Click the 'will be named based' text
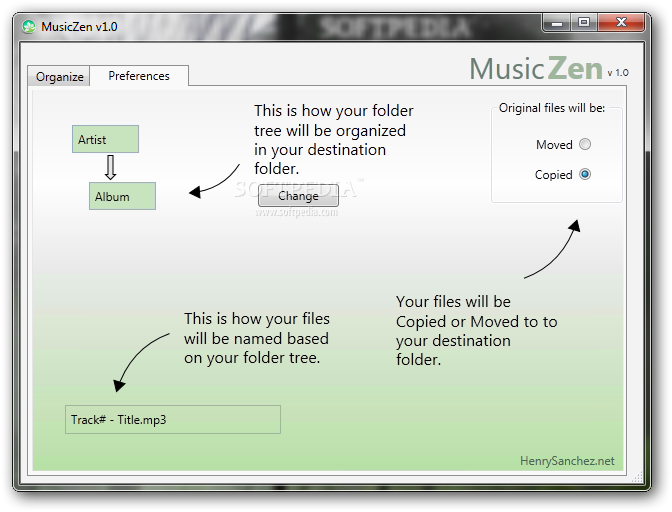 (256, 338)
